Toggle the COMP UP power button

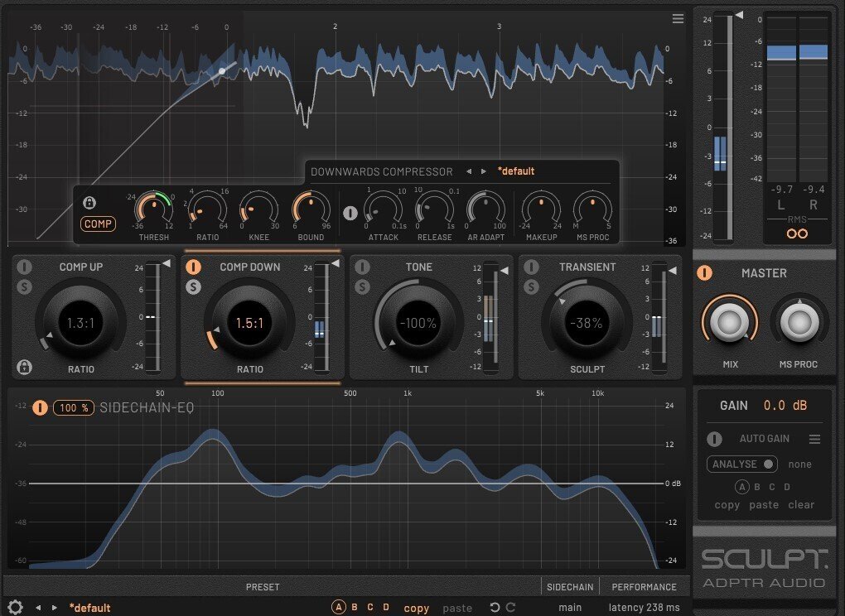[x=24, y=267]
